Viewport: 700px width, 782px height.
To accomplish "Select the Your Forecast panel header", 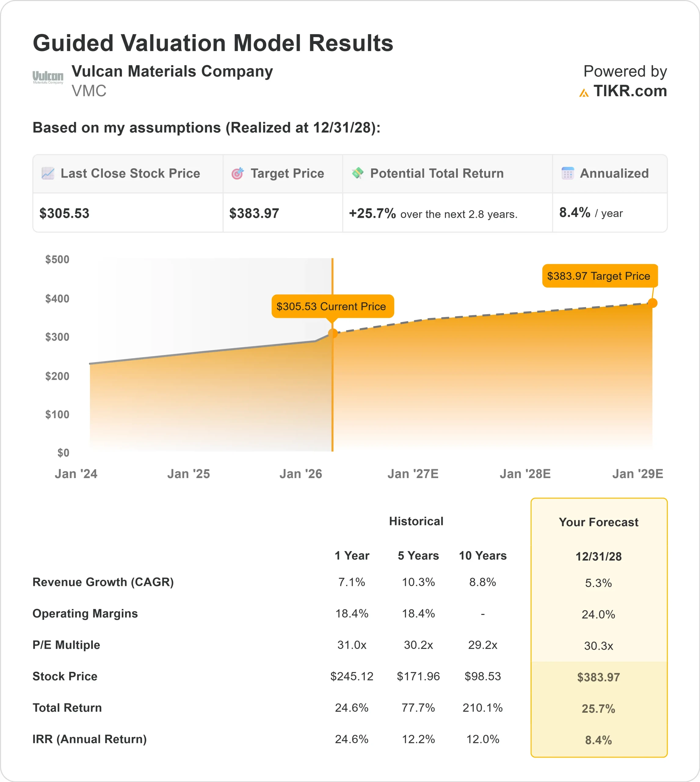I will [x=598, y=522].
